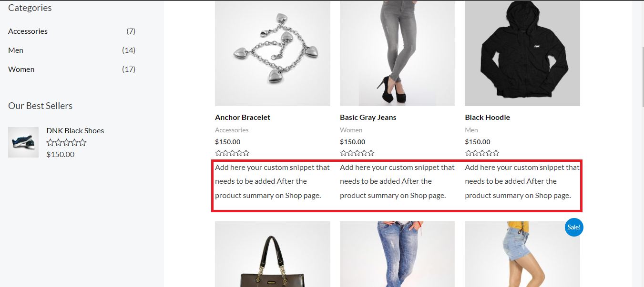Viewport: 644px width, 287px height.
Task: Click the DNK Black Shoes star rating
Action: (x=66, y=142)
